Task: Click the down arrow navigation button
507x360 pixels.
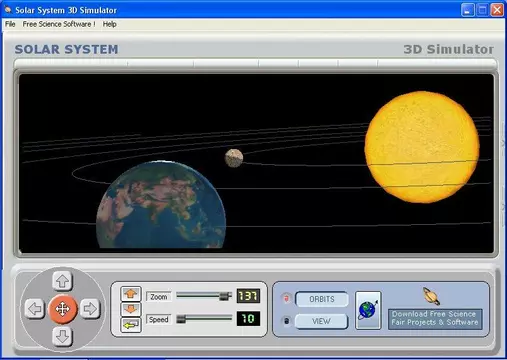Action: 62,336
